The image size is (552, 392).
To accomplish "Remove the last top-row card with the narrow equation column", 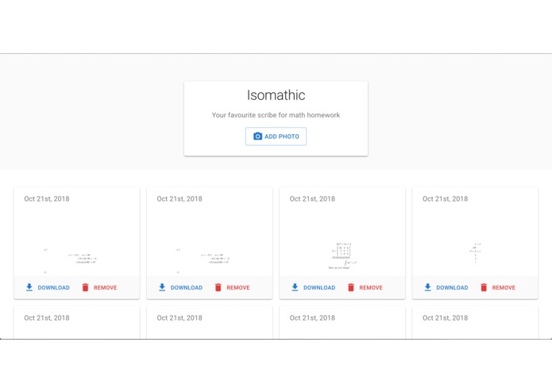I will (498, 287).
